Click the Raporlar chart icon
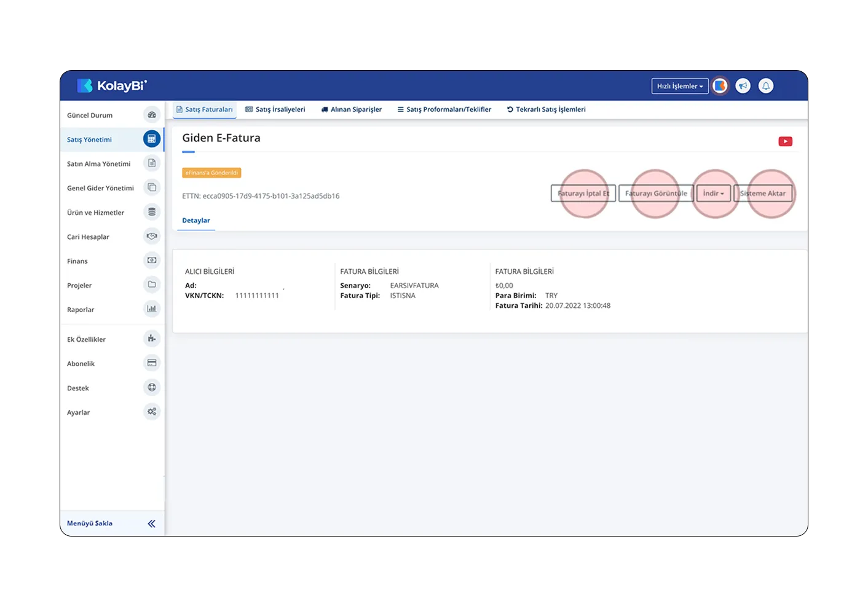This screenshot has width=868, height=590. coord(152,309)
